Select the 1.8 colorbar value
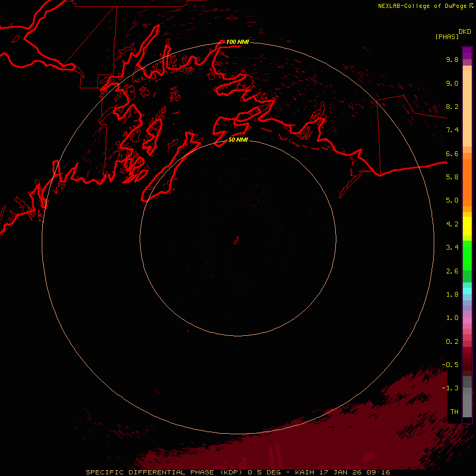Screen dimensions: 476x476 [452, 295]
